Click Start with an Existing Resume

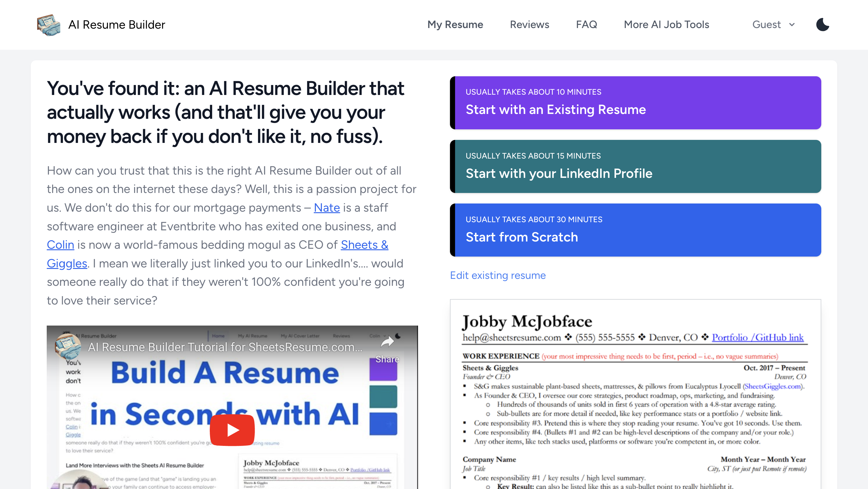tap(635, 103)
